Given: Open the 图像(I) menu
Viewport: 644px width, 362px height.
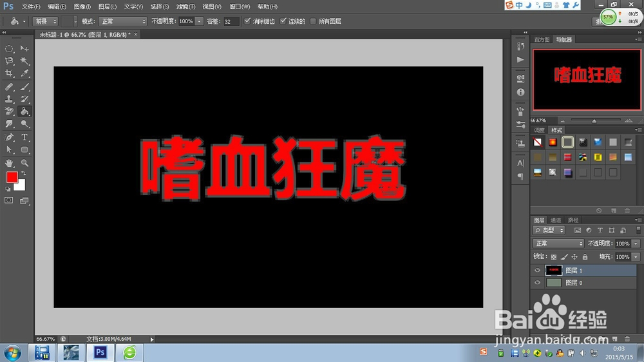Looking at the screenshot, I should (82, 6).
